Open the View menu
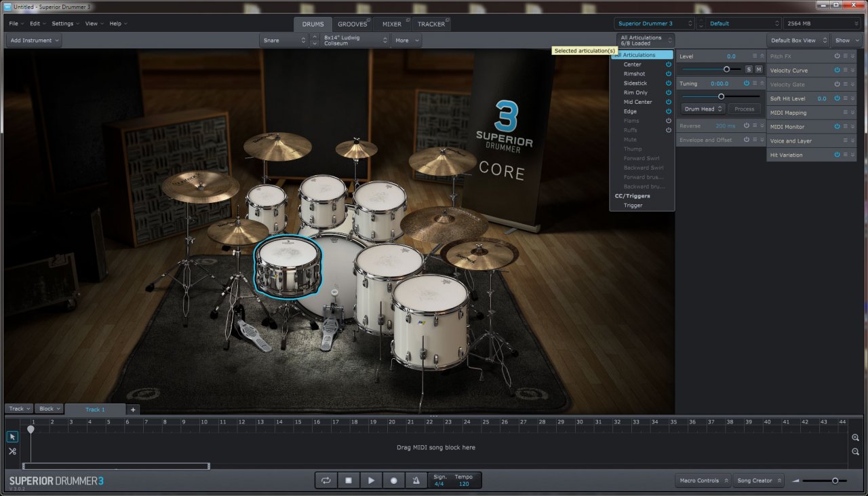The height and width of the screenshot is (496, 868). 94,23
